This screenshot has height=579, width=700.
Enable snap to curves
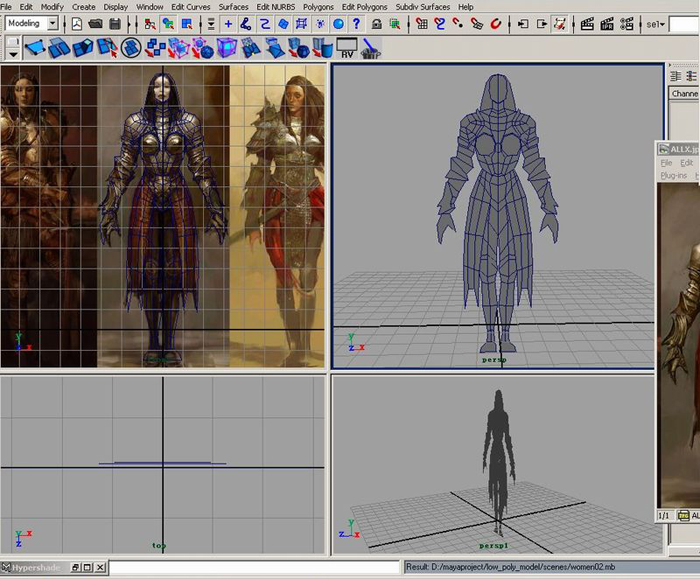pyautogui.click(x=440, y=24)
